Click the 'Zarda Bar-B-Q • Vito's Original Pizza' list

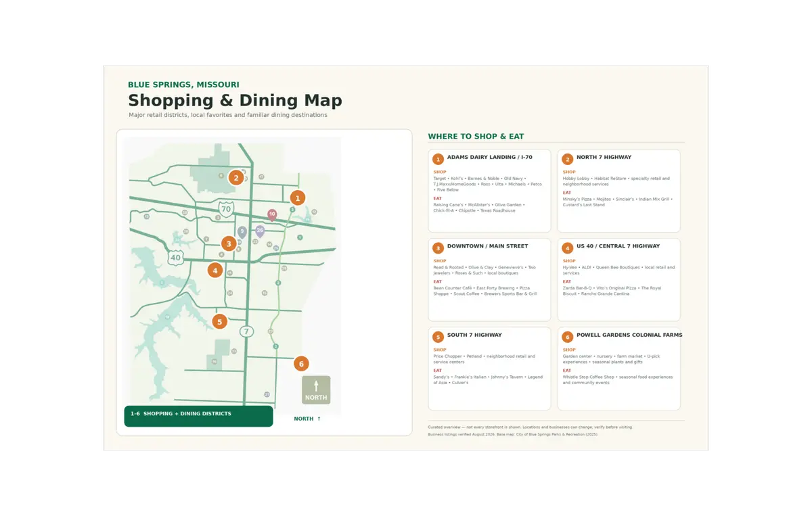pyautogui.click(x=612, y=291)
